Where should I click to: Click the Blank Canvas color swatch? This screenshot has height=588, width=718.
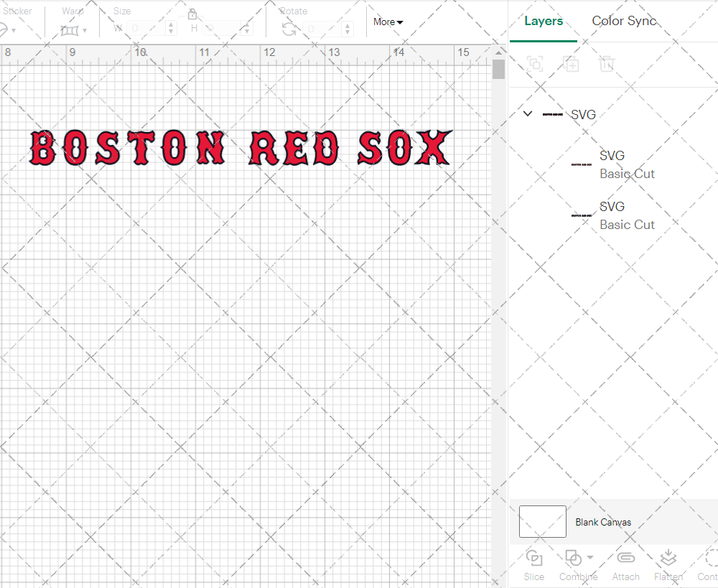[542, 522]
